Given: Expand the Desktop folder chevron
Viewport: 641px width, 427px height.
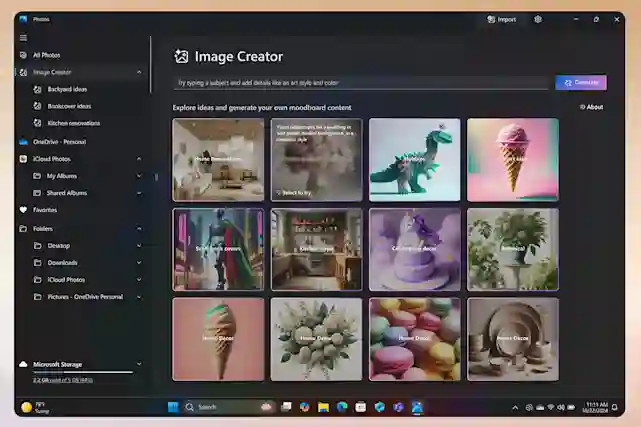Looking at the screenshot, I should click(x=139, y=246).
